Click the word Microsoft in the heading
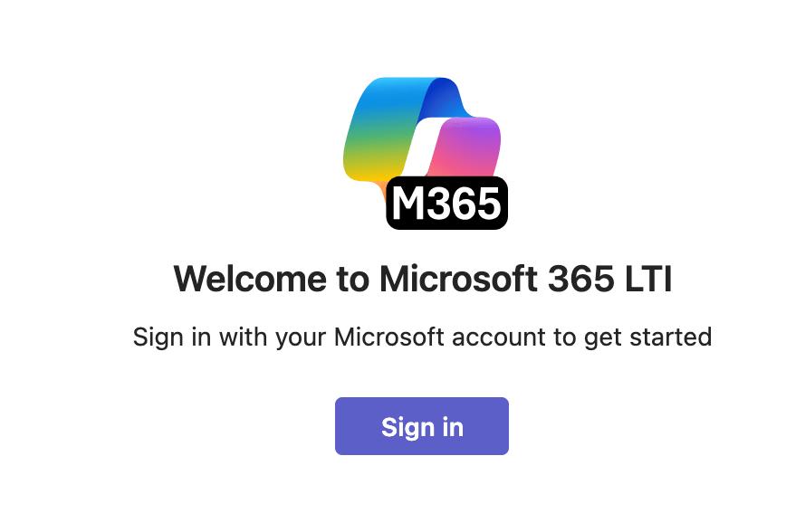Image resolution: width=786 pixels, height=532 pixels. (x=459, y=279)
